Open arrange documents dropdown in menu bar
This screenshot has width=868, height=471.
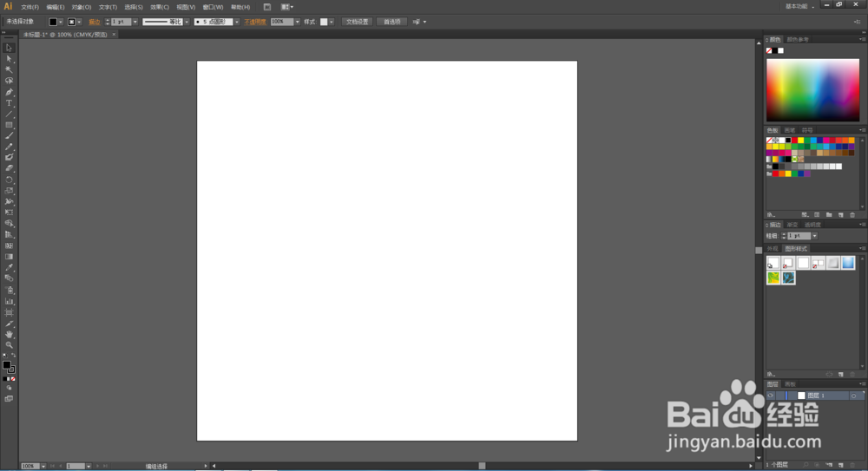(x=286, y=7)
